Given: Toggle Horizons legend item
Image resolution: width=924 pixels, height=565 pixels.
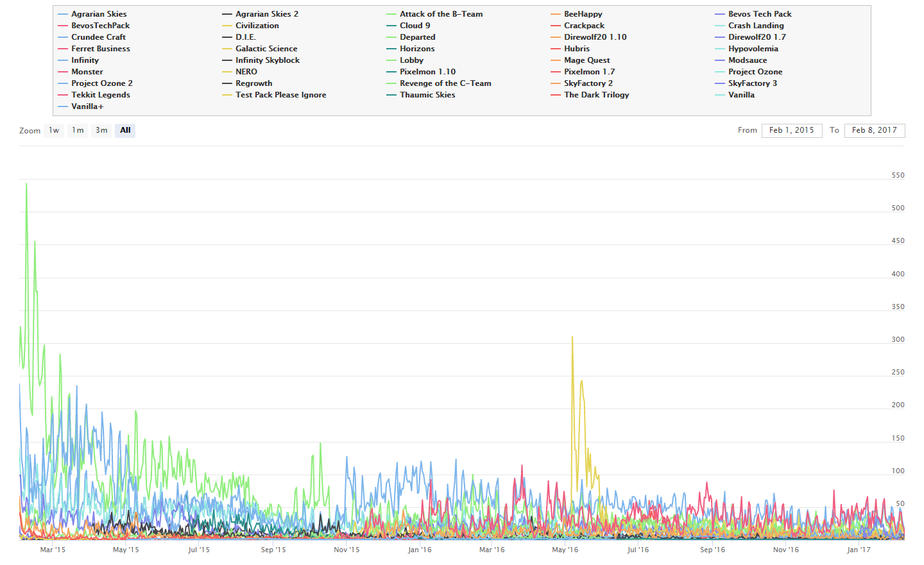Looking at the screenshot, I should 411,49.
